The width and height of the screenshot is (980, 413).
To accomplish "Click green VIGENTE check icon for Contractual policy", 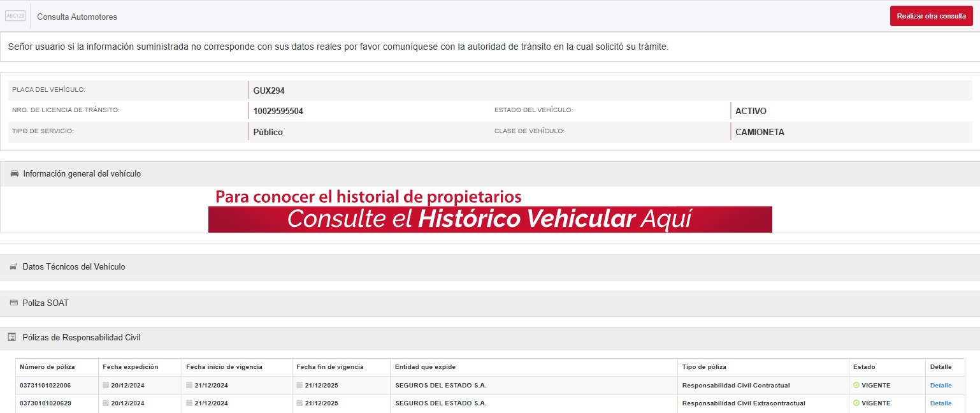I will tap(856, 386).
